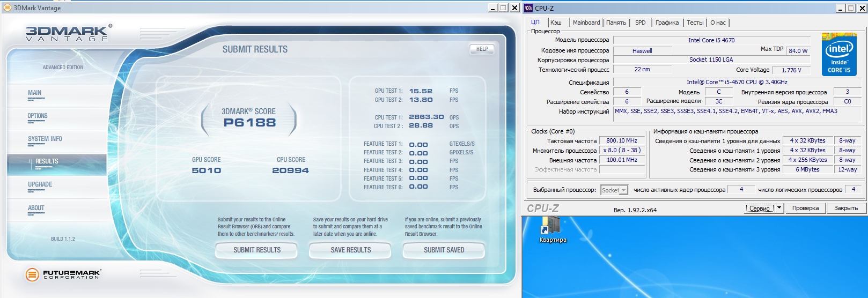Click the Ревизия ядра C0 field
Image resolution: width=868 pixels, height=298 pixels.
(x=848, y=101)
